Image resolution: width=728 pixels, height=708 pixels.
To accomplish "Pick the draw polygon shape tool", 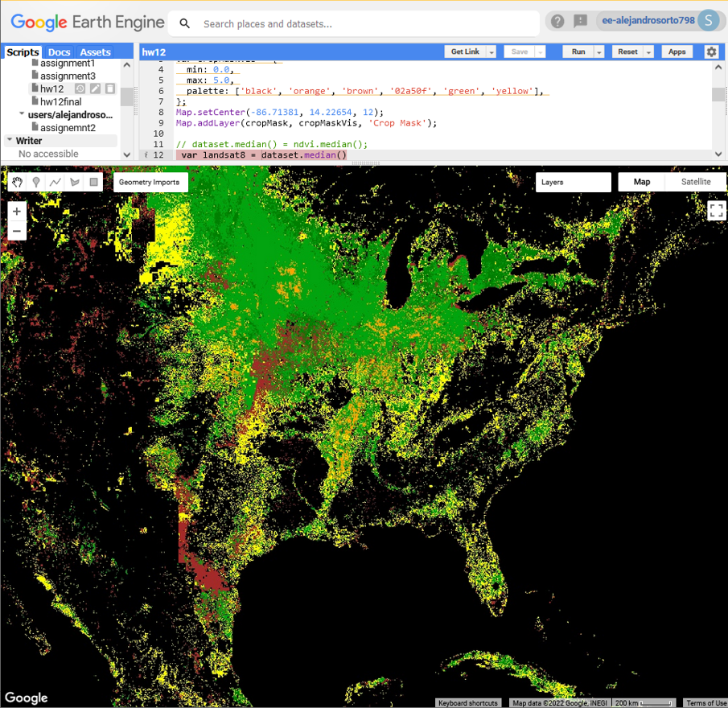I will [x=74, y=183].
